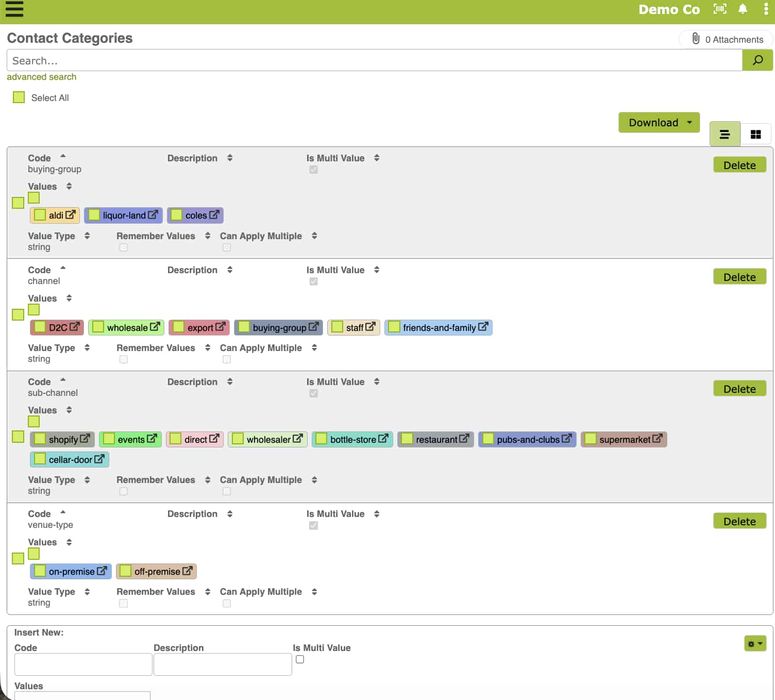
Task: Enable Is Multi Value in Insert New
Action: (x=300, y=659)
